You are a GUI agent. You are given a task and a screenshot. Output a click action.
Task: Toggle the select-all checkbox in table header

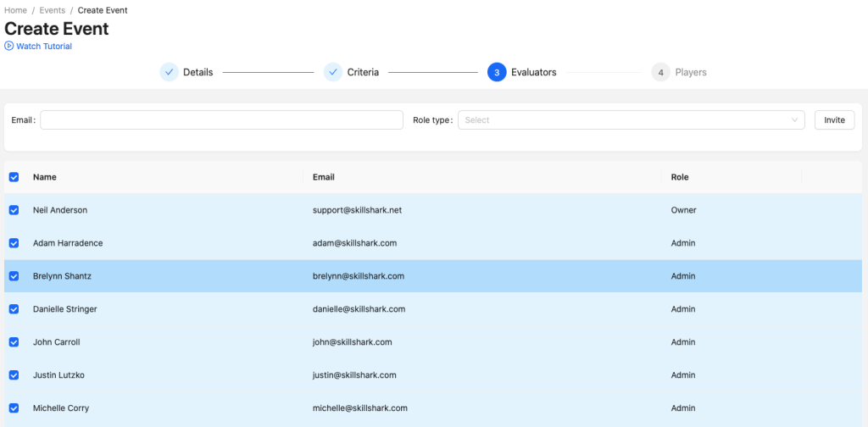(x=14, y=177)
